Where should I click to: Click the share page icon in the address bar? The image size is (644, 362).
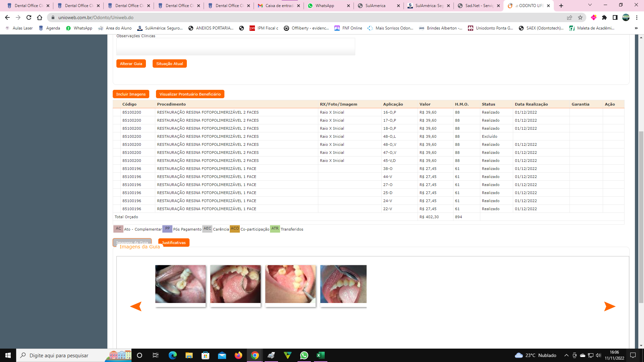pyautogui.click(x=570, y=17)
